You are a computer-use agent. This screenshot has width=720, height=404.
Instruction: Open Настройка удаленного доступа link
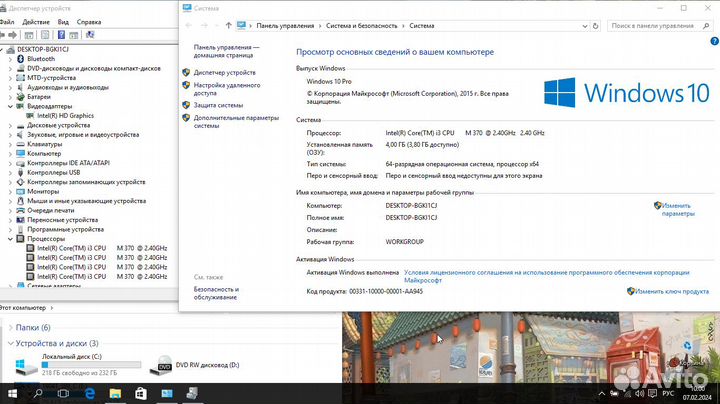tap(227, 89)
